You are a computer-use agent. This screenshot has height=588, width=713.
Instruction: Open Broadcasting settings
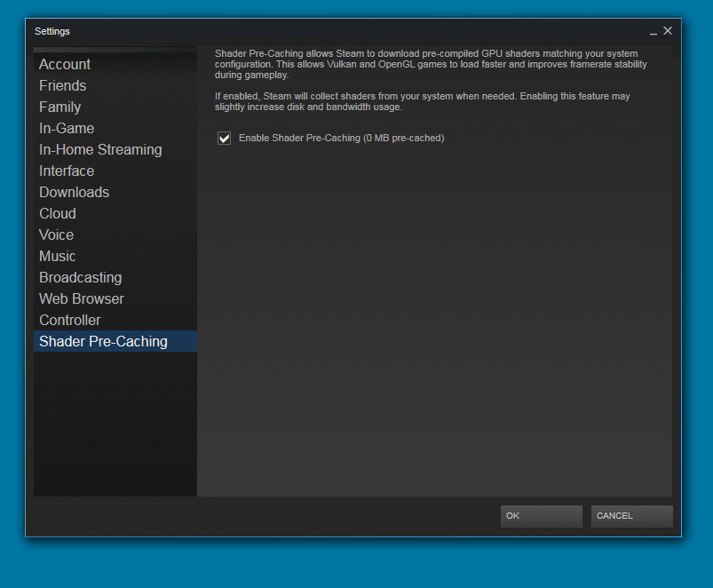pyautogui.click(x=81, y=277)
